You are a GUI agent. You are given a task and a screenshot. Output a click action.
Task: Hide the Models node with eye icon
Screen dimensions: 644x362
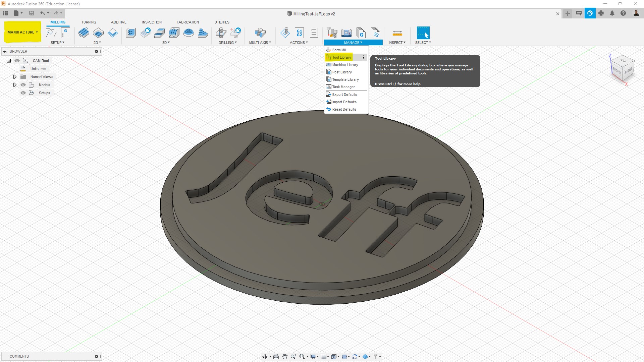pyautogui.click(x=23, y=85)
